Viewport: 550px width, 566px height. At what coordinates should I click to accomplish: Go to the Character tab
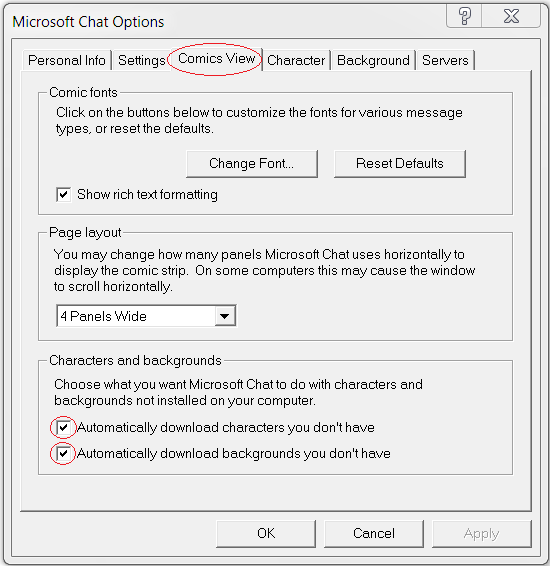click(296, 60)
